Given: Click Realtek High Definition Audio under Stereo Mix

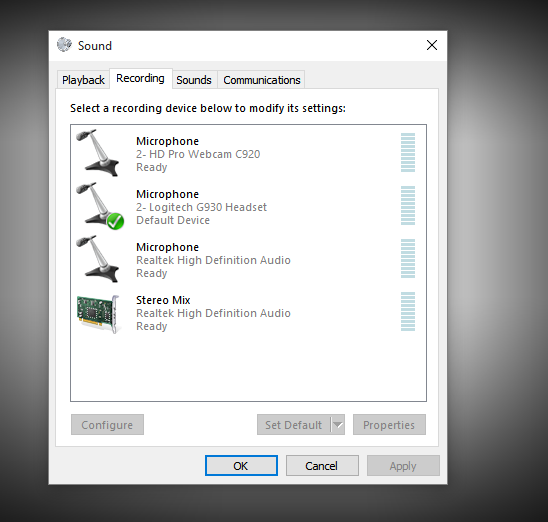Looking at the screenshot, I should coord(213,313).
